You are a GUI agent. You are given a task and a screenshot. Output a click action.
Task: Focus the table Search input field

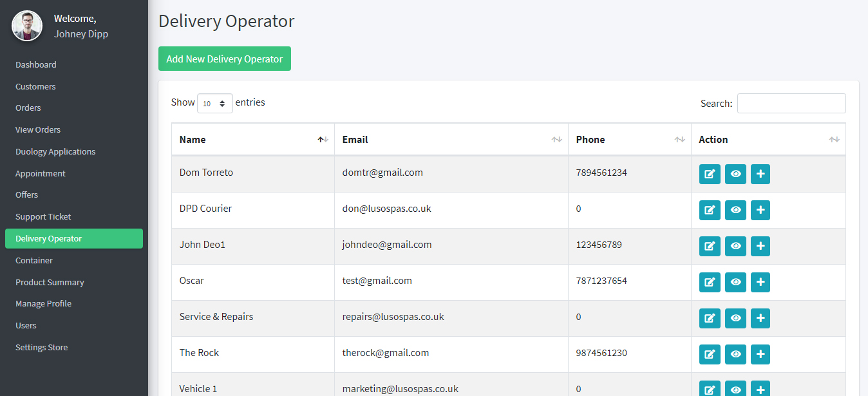(x=791, y=103)
